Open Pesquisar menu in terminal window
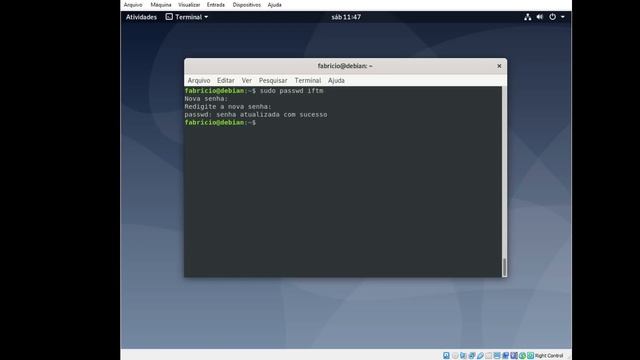The width and height of the screenshot is (640, 360). (273, 80)
